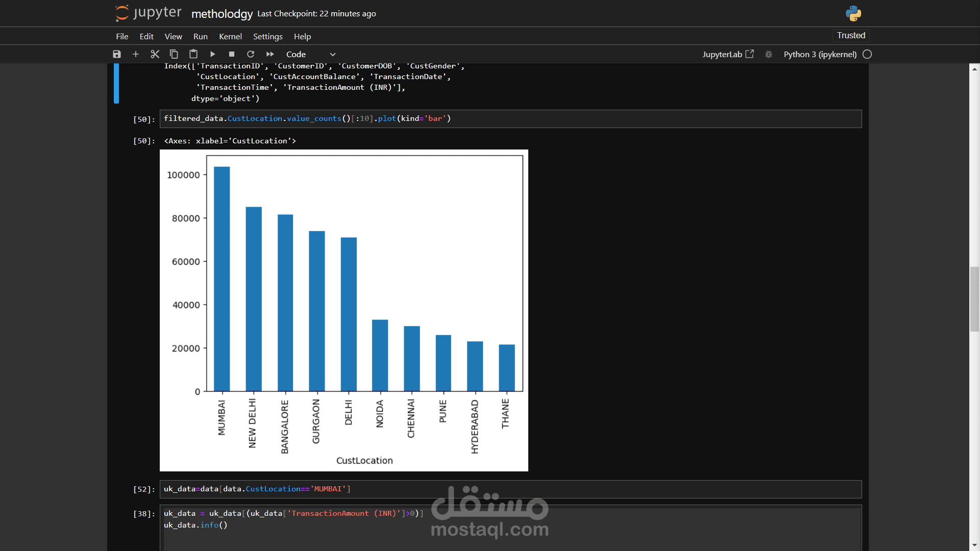980x551 pixels.
Task: Expand the Code cell type dropdown
Action: [x=310, y=54]
